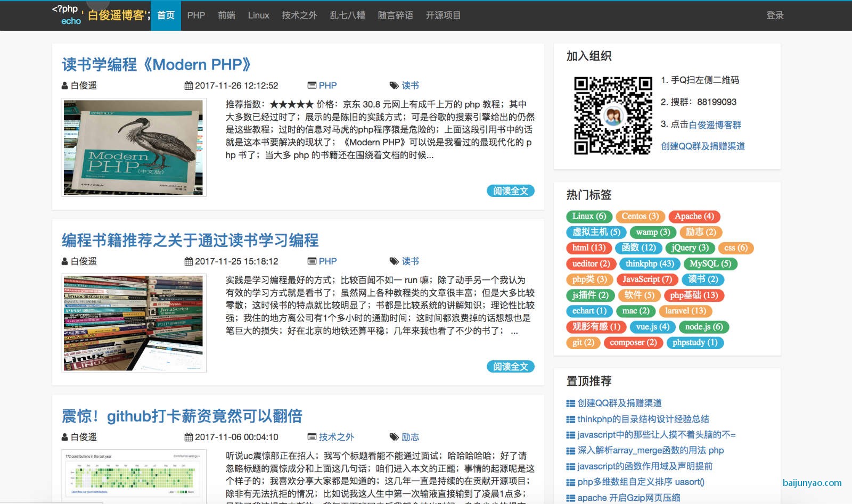The width and height of the screenshot is (852, 504).
Task: Click the category icon before PHP on first article
Action: tap(312, 85)
